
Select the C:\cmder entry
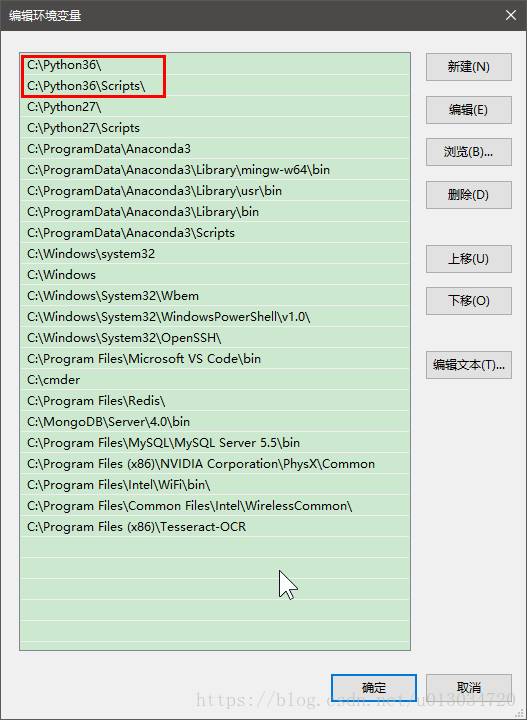215,380
